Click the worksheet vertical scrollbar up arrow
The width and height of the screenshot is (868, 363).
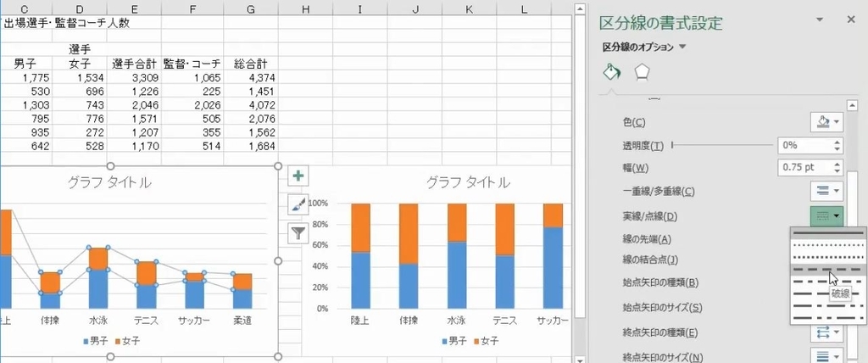pyautogui.click(x=579, y=8)
